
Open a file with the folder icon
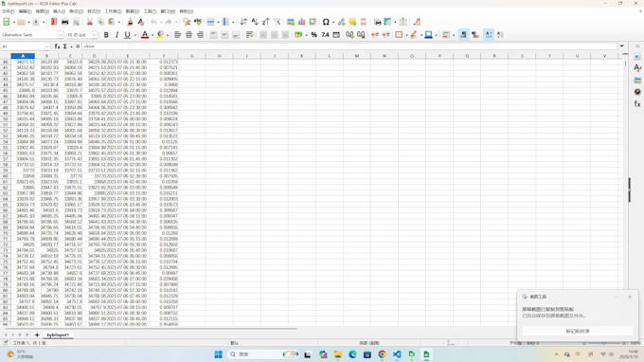(x=21, y=22)
